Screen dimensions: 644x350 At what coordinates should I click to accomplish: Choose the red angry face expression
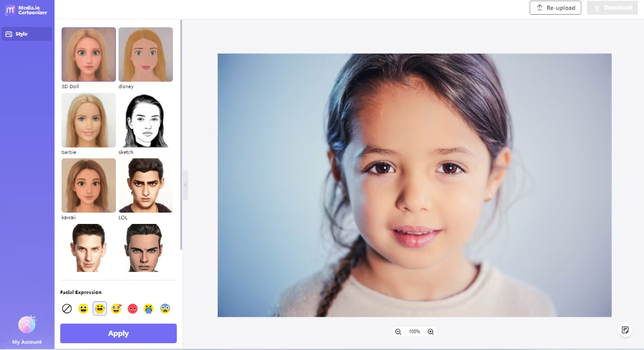(x=133, y=309)
